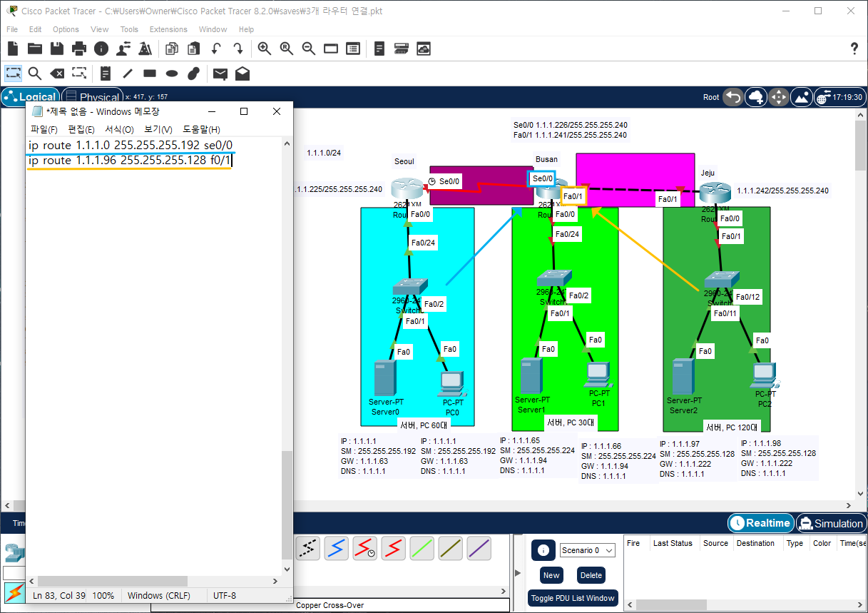Click the Server0 device
The width and height of the screenshot is (868, 613).
point(385,379)
